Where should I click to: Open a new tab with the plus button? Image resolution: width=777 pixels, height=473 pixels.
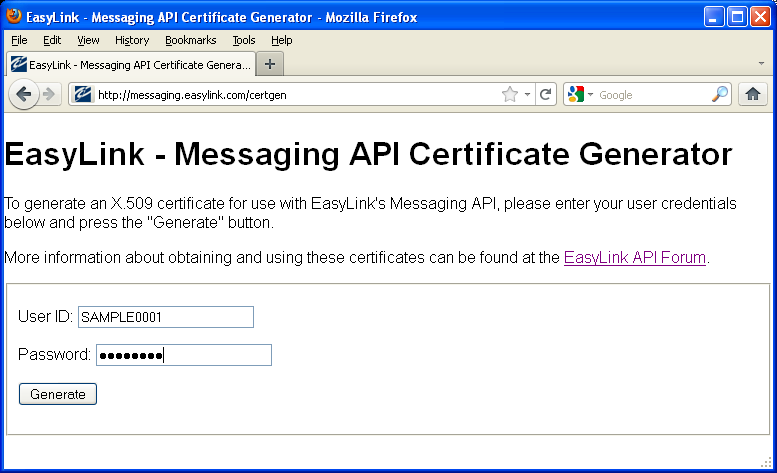270,64
